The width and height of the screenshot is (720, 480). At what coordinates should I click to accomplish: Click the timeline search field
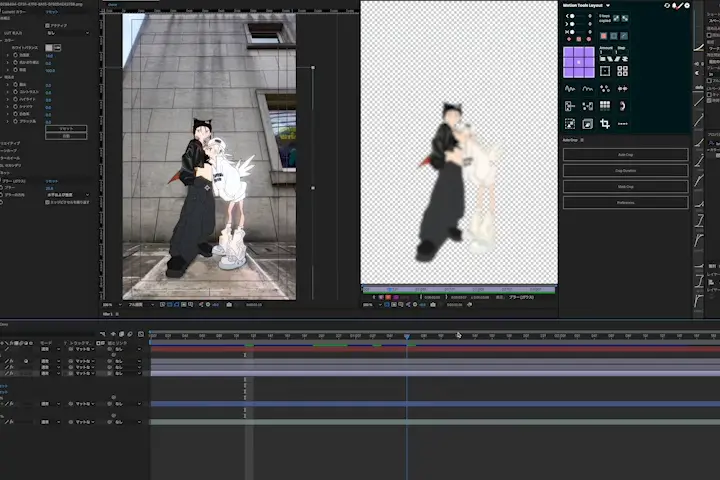(x=48, y=334)
